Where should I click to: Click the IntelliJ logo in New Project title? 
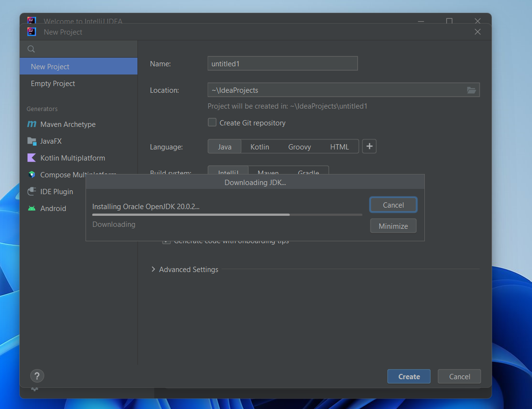click(x=32, y=32)
